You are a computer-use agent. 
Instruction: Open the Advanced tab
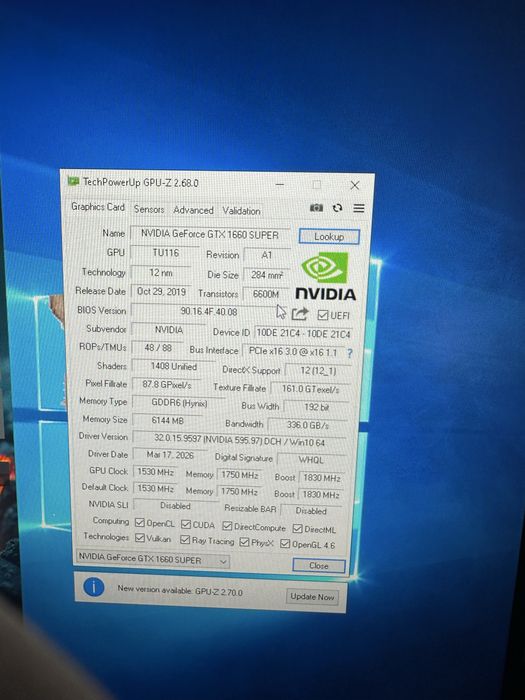tap(193, 210)
